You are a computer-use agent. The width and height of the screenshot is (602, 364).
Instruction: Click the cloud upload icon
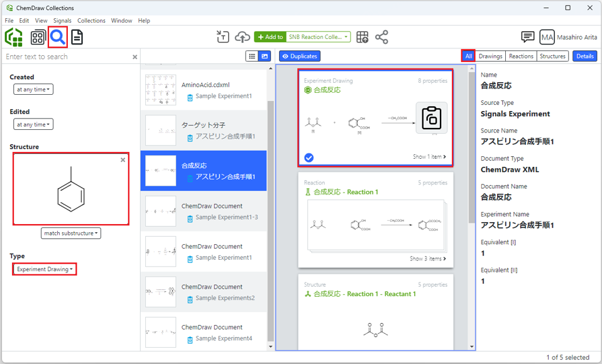(x=242, y=37)
